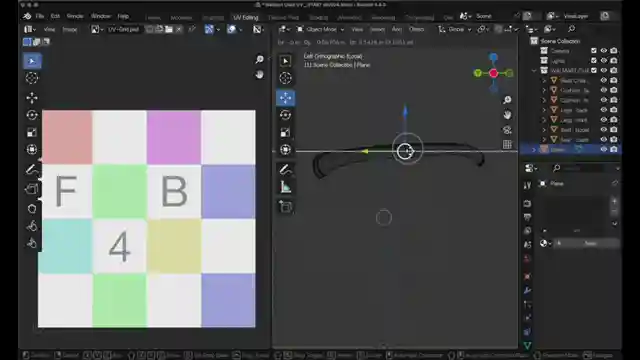Open the Render menu
Screen dimensions: 640x360
[x=75, y=16]
